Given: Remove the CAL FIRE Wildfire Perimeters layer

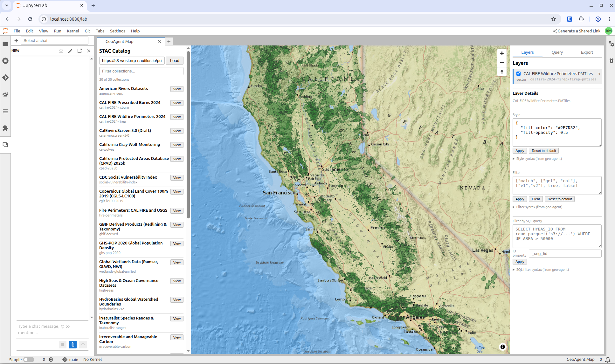Looking at the screenshot, I should pos(599,74).
